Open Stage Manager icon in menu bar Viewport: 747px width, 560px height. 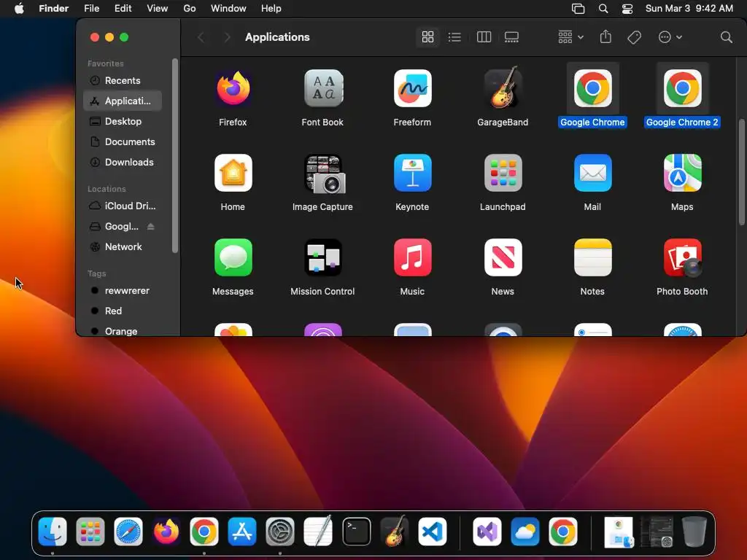pos(578,9)
